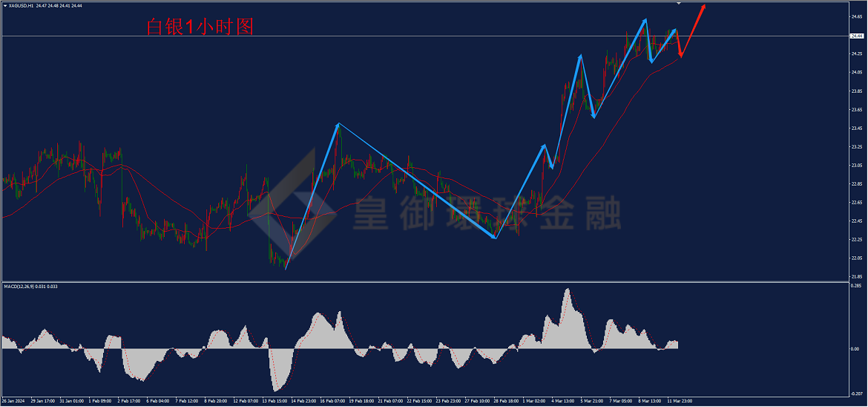
Task: Click the 14 Feb 23:00 time label
Action: coord(300,400)
